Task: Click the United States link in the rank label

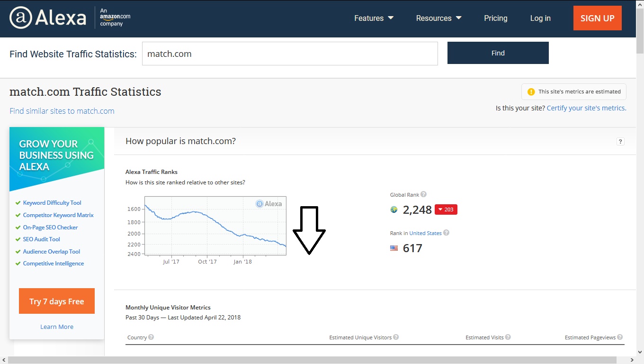Action: tap(426, 233)
